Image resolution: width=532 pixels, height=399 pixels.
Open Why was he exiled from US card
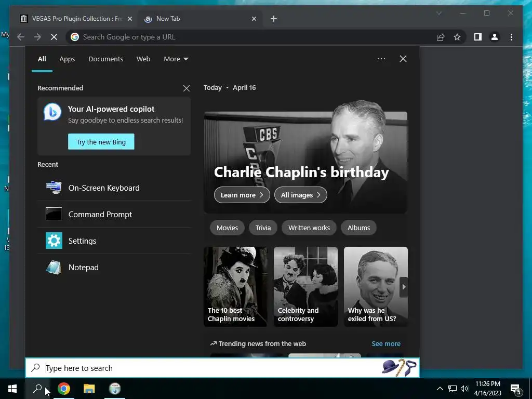coord(376,287)
